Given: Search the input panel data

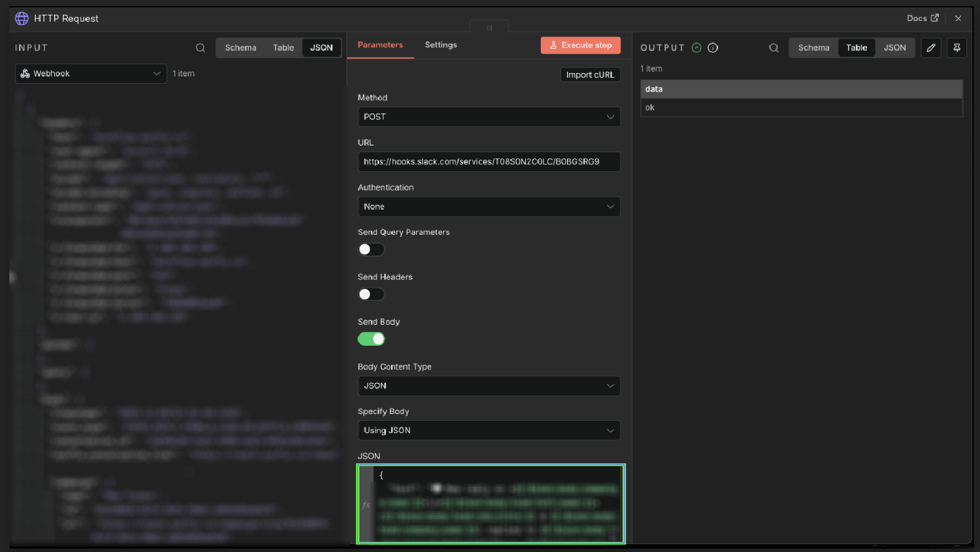Looking at the screenshot, I should 200,48.
